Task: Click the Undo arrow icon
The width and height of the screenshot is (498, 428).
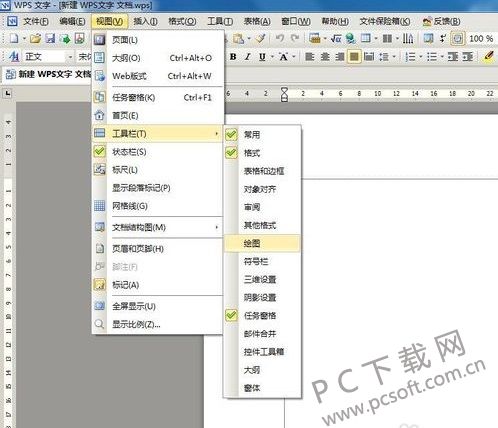Action: click(280, 39)
